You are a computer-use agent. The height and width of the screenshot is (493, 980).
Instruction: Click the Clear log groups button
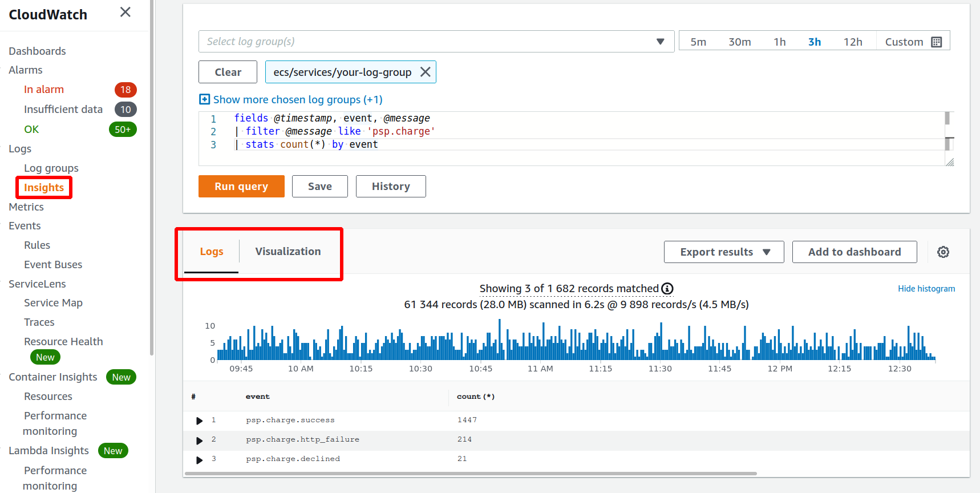(228, 72)
